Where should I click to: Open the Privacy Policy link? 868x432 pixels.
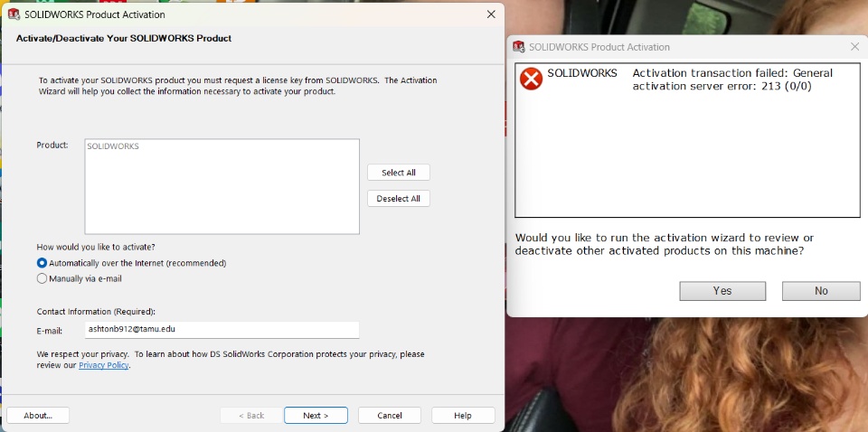click(103, 366)
